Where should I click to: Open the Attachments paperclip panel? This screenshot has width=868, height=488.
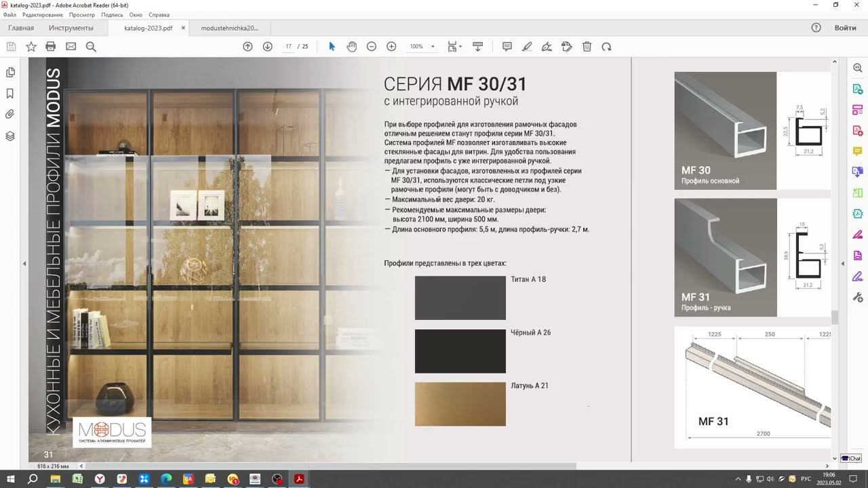(x=10, y=115)
